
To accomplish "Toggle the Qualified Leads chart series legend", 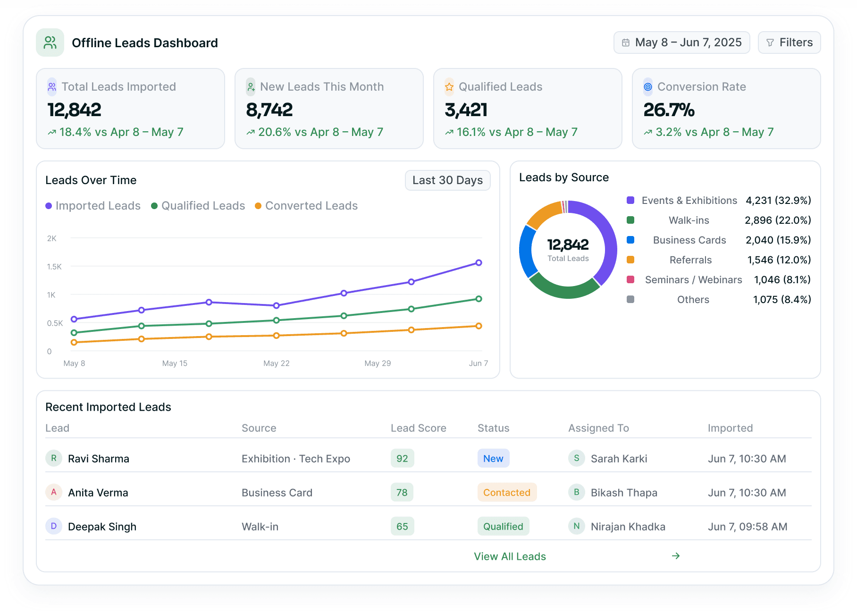I will (198, 206).
